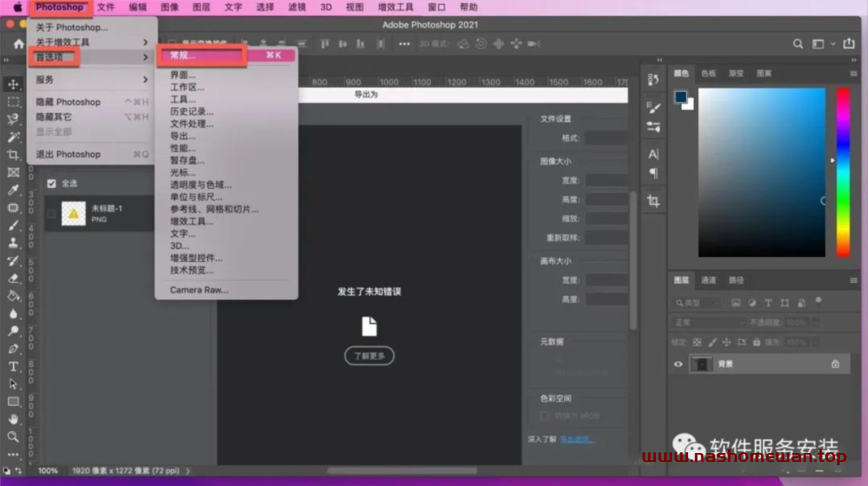The image size is (868, 486).
Task: Open the 格式 format dropdown
Action: pyautogui.click(x=606, y=138)
